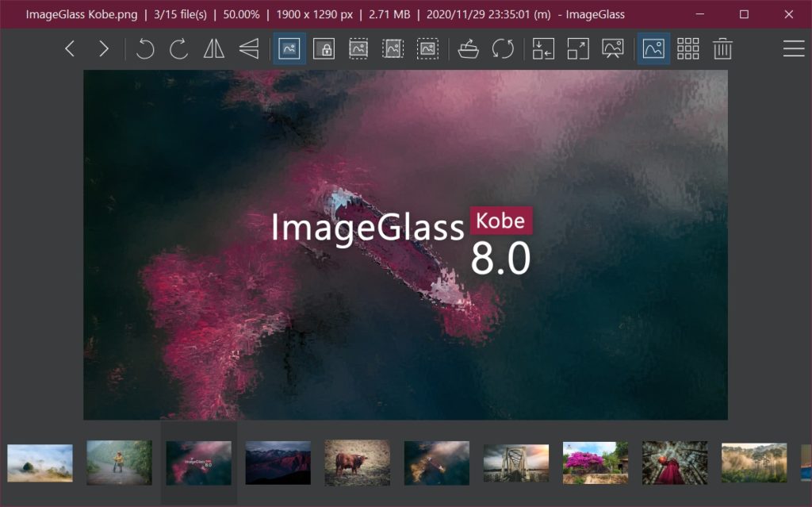
Task: Start the slideshow
Action: click(x=613, y=48)
